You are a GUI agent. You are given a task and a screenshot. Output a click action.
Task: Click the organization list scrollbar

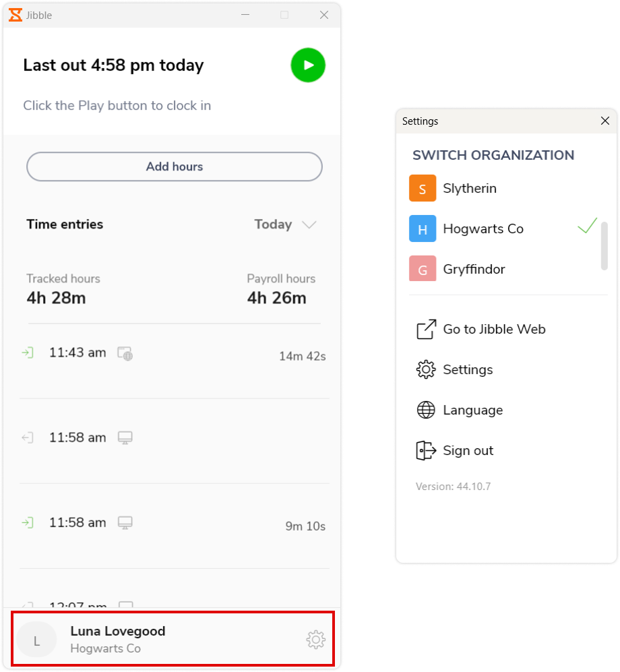click(x=604, y=246)
